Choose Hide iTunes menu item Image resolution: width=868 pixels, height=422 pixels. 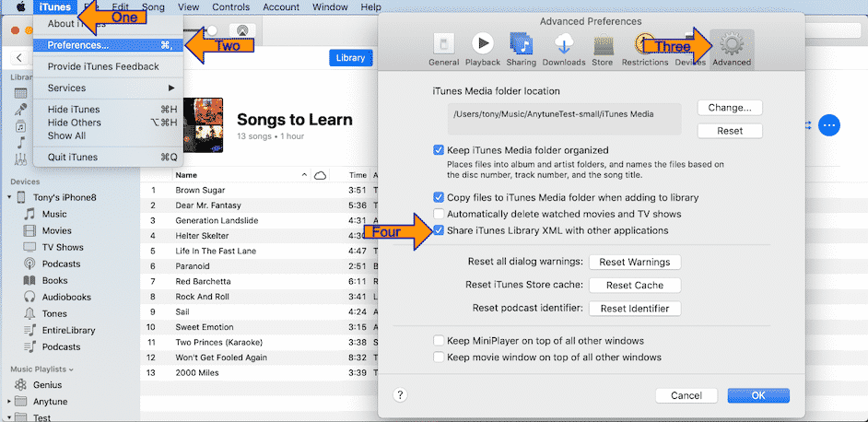[108, 109]
